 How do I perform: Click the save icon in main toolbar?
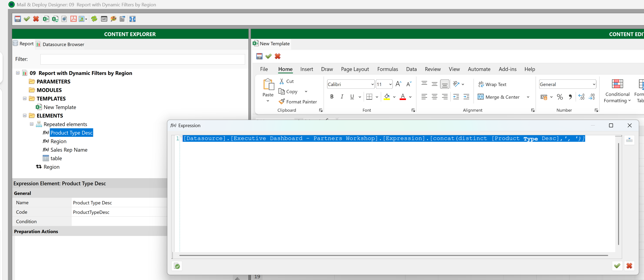pos(18,19)
